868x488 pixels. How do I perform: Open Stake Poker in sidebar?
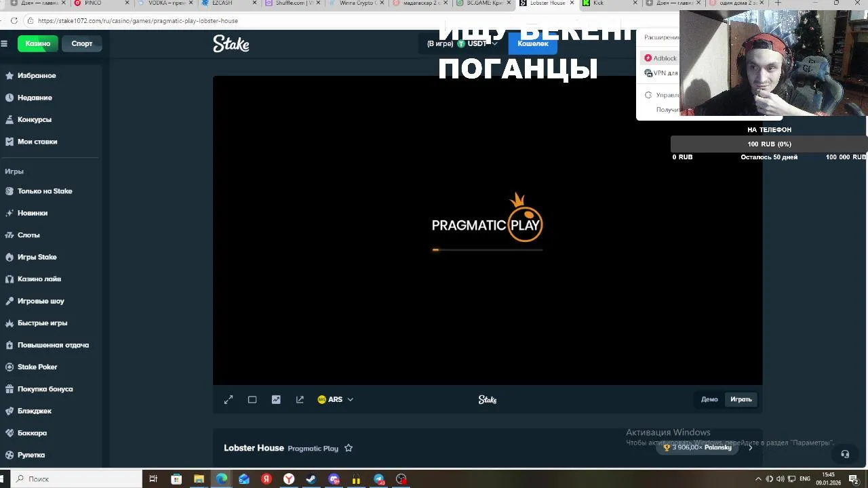pyautogui.click(x=37, y=367)
